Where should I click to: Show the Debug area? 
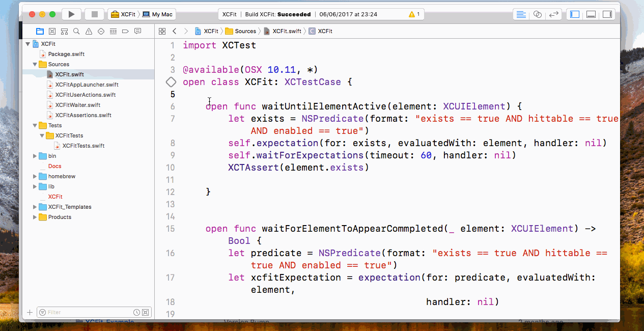591,14
